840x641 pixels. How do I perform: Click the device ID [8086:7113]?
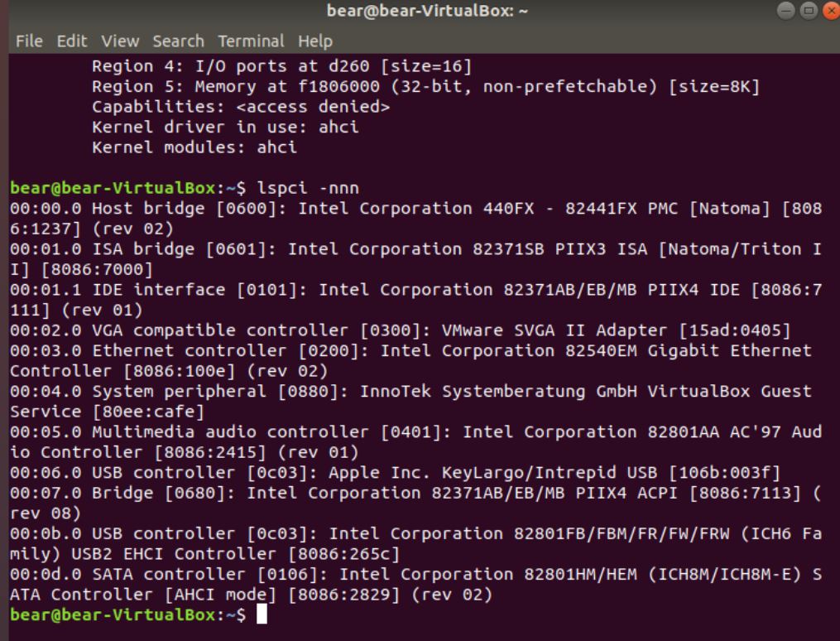pyautogui.click(x=745, y=493)
